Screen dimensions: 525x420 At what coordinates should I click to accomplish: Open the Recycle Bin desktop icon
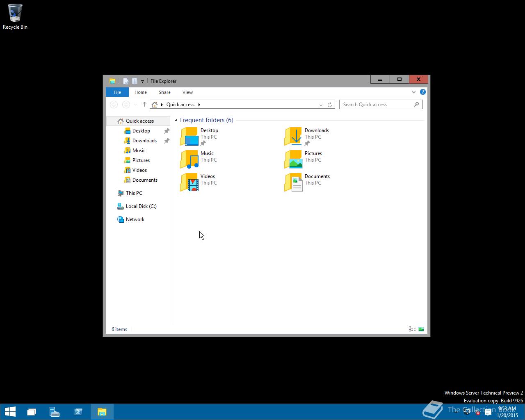pyautogui.click(x=15, y=16)
